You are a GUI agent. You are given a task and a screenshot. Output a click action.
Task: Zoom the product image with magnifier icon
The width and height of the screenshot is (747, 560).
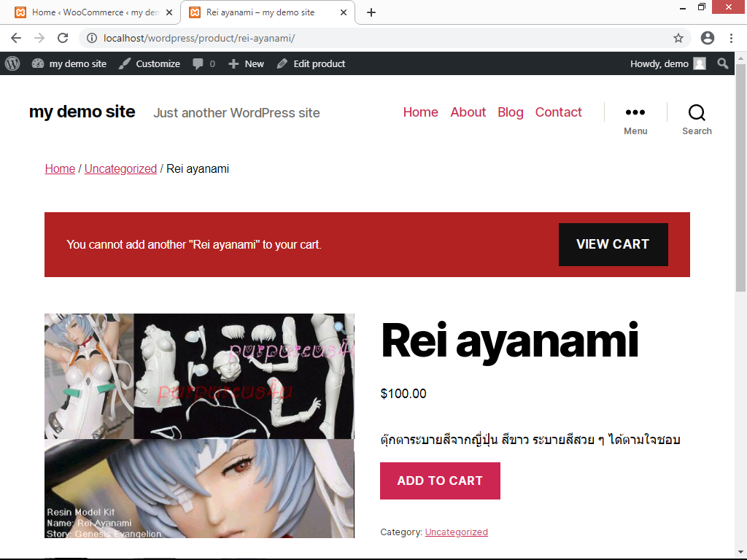point(339,327)
